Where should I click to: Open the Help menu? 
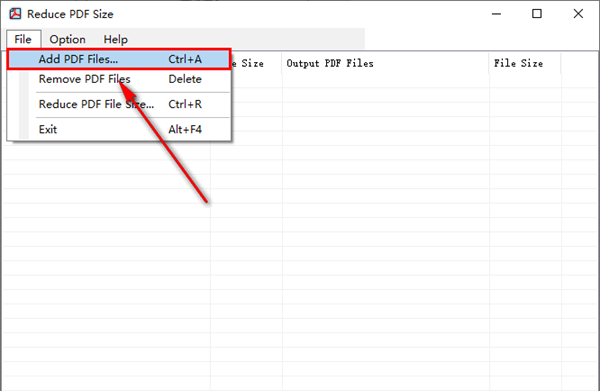point(116,39)
